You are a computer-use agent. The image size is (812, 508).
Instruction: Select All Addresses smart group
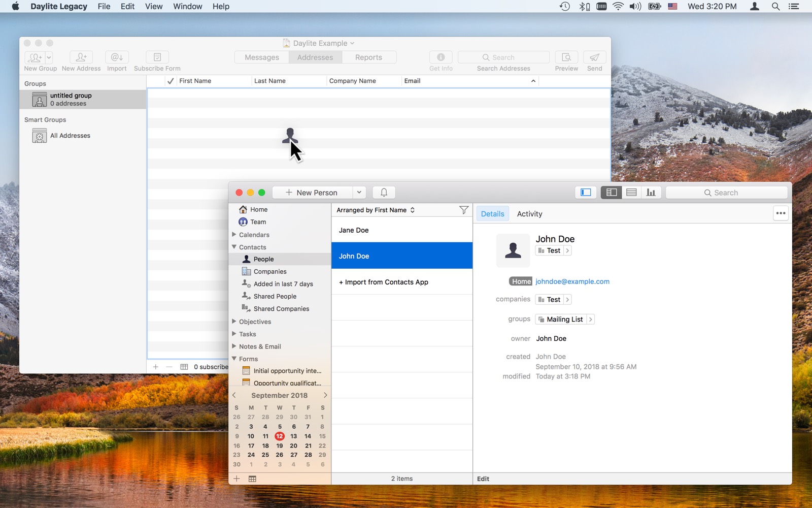click(x=83, y=136)
